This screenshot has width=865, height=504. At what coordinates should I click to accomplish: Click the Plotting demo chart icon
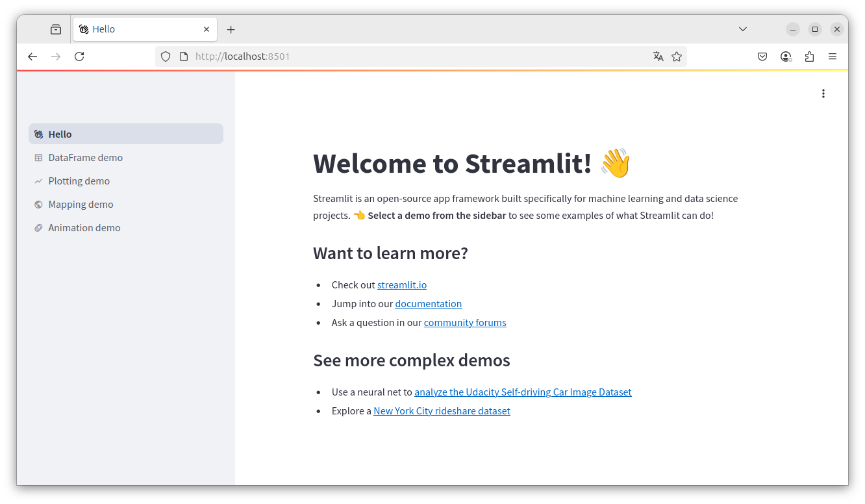point(39,181)
